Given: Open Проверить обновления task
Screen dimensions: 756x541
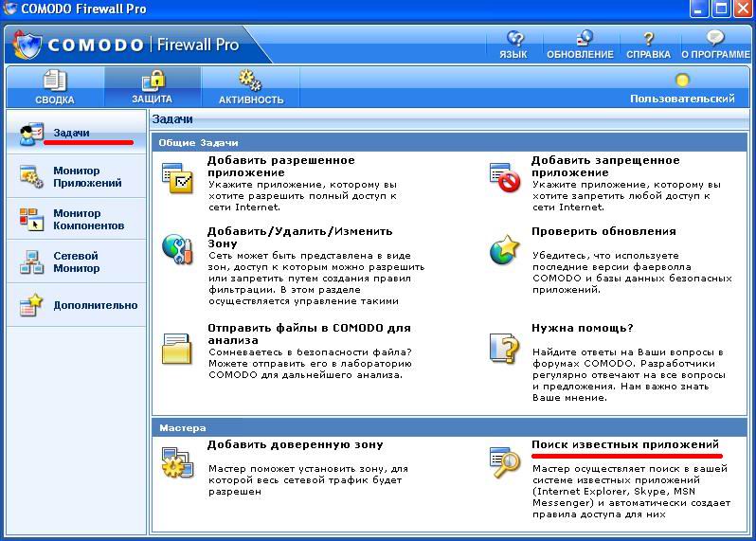Looking at the screenshot, I should [603, 231].
